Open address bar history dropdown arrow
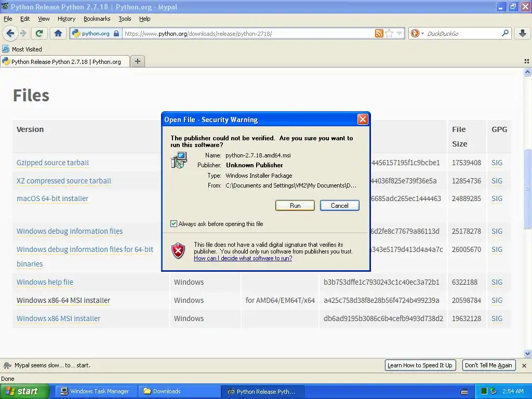The width and height of the screenshot is (532, 399). pyautogui.click(x=400, y=33)
